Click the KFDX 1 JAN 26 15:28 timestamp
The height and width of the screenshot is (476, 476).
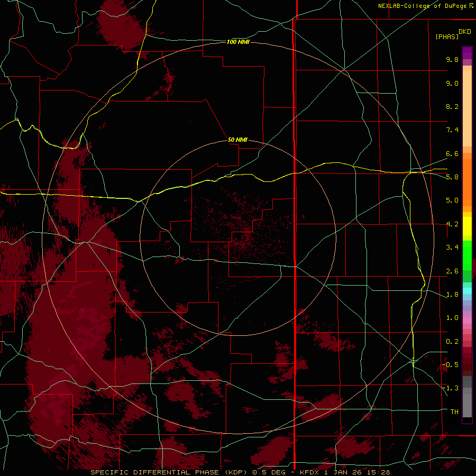pyautogui.click(x=345, y=472)
